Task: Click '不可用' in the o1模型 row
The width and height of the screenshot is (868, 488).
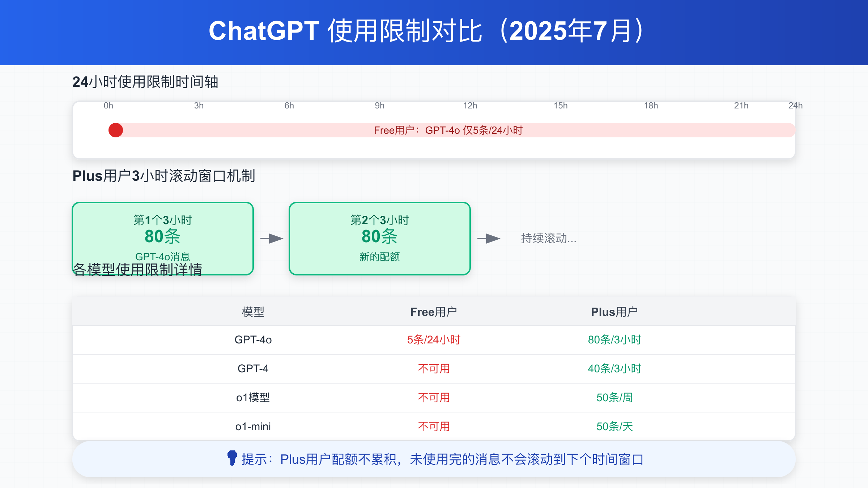Action: [434, 398]
